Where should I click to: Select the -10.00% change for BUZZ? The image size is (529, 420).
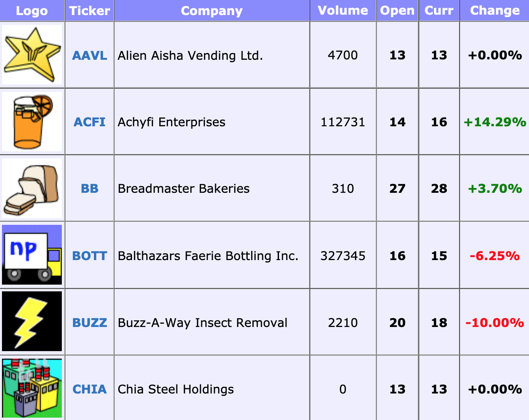495,323
